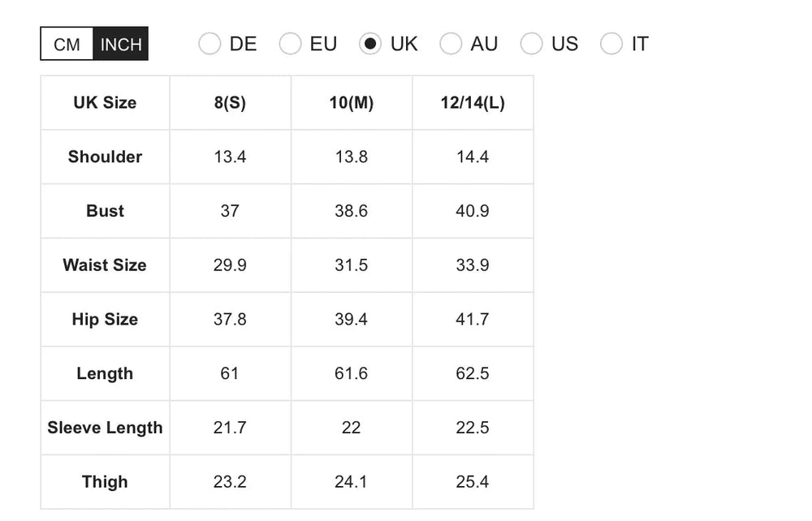The image size is (812, 521).
Task: Click the 38.6 bust value cell
Action: [351, 211]
